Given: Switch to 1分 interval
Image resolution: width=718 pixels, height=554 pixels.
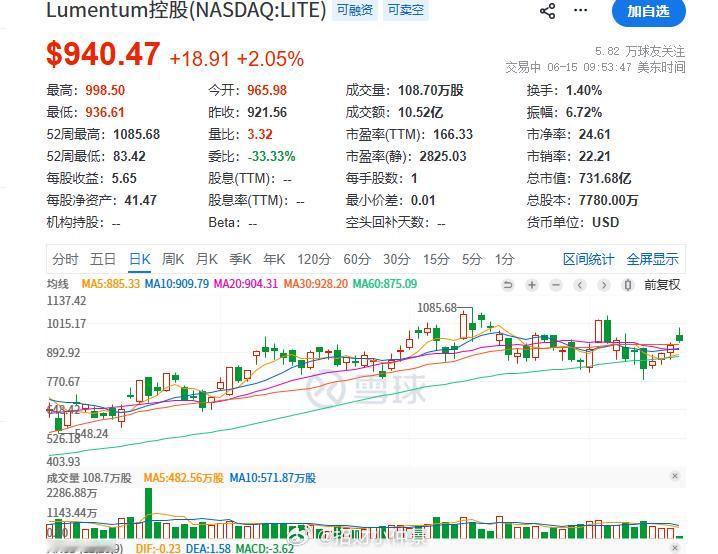Looking at the screenshot, I should 504,260.
